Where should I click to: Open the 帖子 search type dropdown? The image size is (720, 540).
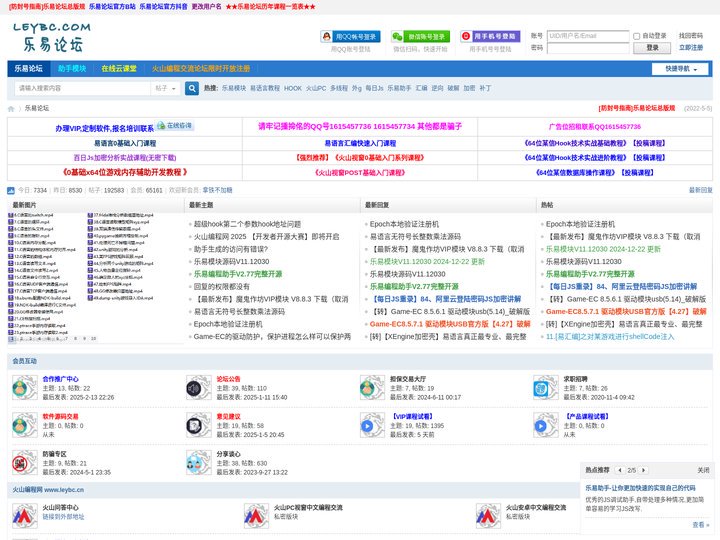165,88
